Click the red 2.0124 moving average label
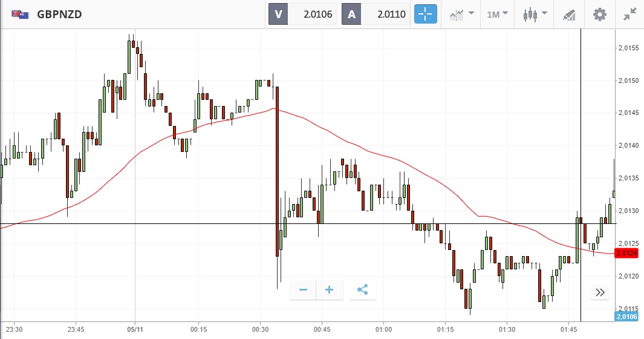The width and height of the screenshot is (644, 339). (628, 253)
